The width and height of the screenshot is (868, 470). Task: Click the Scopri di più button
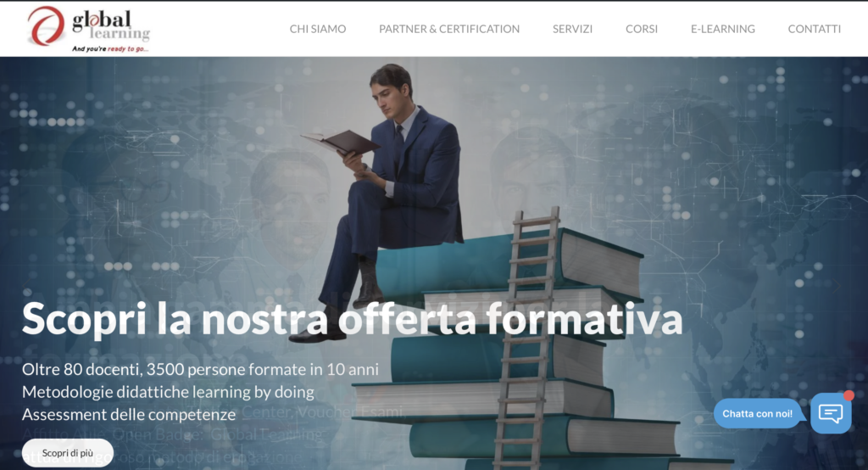point(68,453)
